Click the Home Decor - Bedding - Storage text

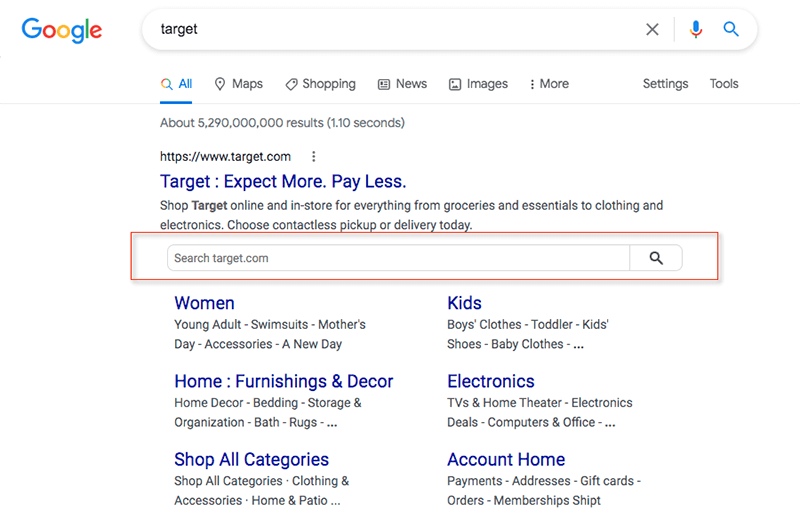coord(268,413)
